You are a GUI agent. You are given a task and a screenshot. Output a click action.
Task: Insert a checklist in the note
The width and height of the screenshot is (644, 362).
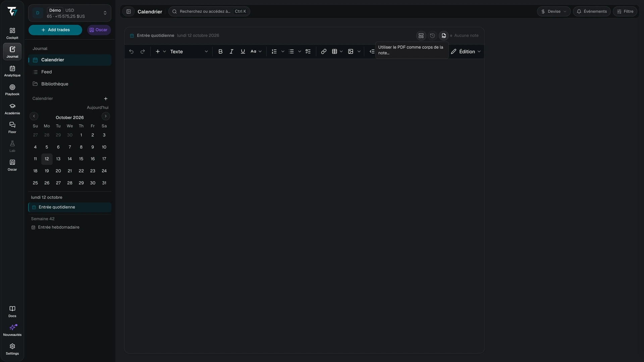[x=308, y=52]
